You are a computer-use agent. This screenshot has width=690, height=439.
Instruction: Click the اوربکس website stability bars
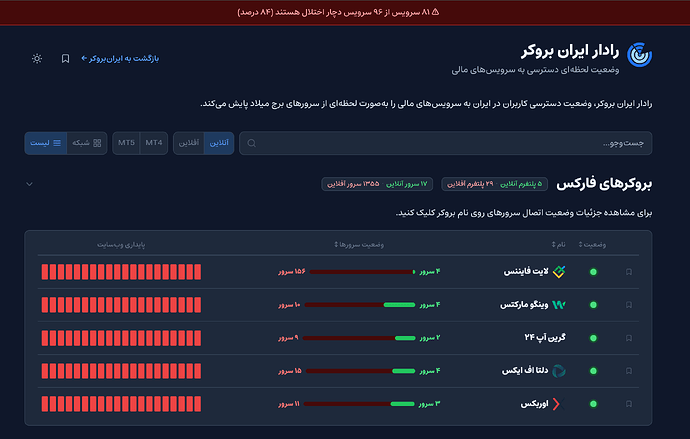click(x=121, y=404)
